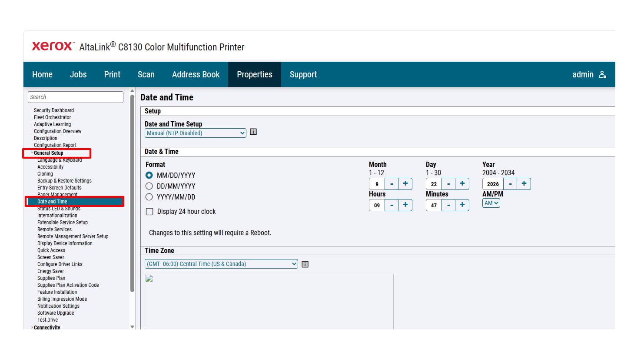Open Test Drive in sidebar
Screen dimensions: 644x339
[47, 320]
